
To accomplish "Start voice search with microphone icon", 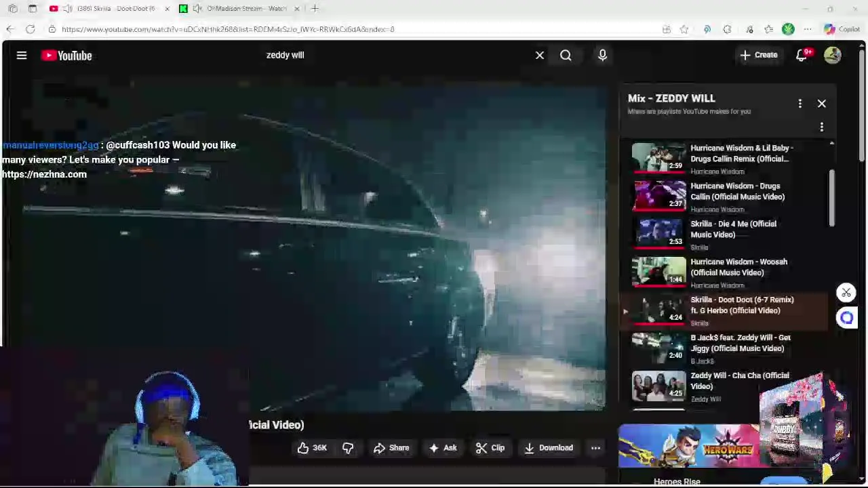I will [602, 56].
